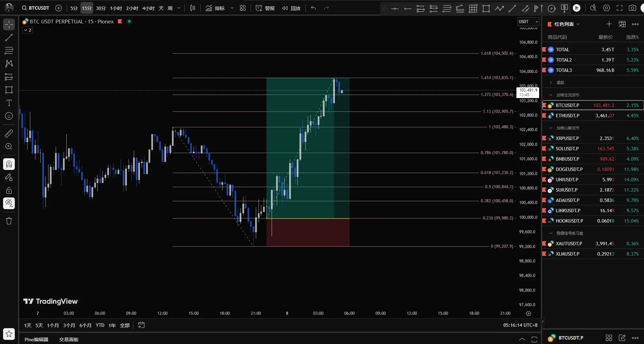644x344 pixels.
Task: Select the ruler measure tool
Action: (9, 133)
